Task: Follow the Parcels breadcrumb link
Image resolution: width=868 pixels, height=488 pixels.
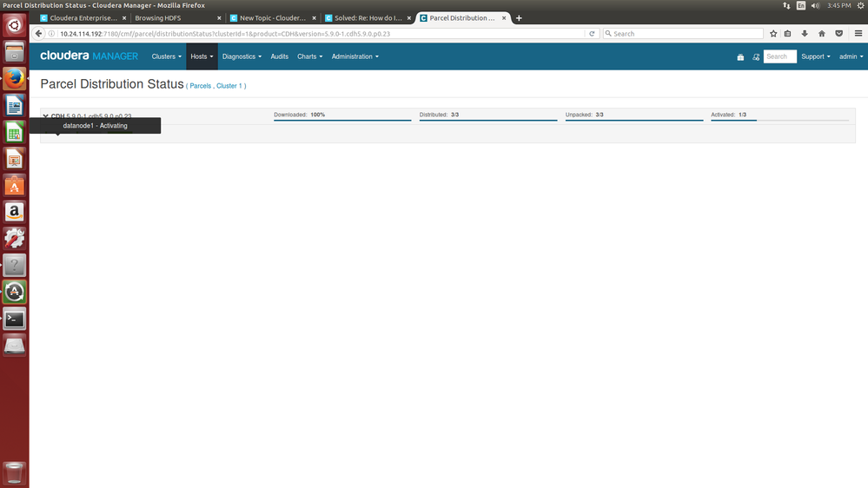Action: (x=201, y=86)
